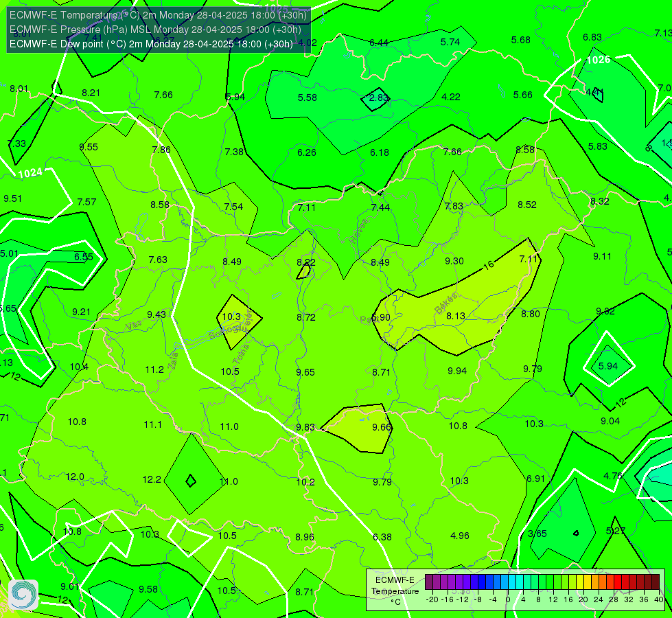Click the 6.18 dew point value
Image resolution: width=672 pixels, height=618 pixels.
point(380,152)
